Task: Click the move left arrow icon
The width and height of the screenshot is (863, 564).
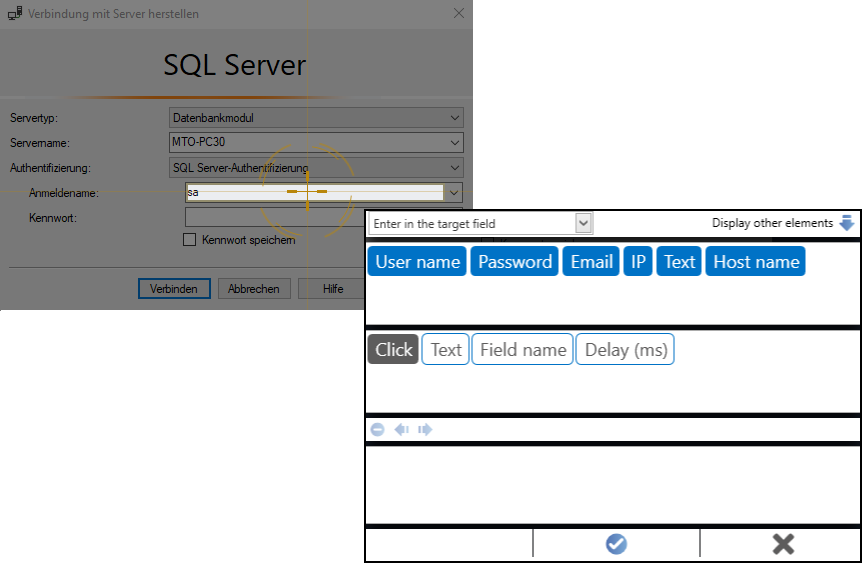Action: point(402,429)
